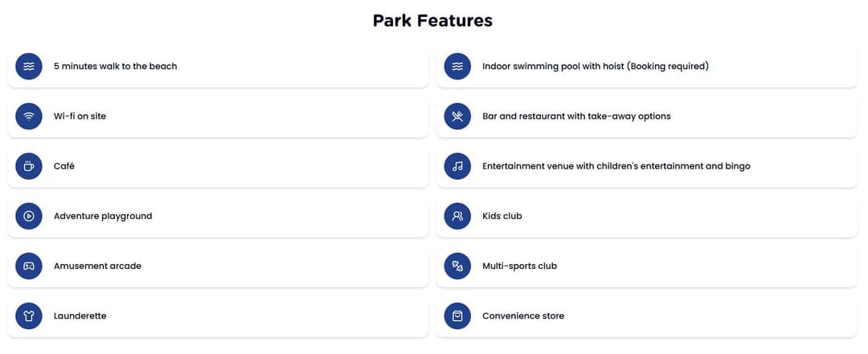The width and height of the screenshot is (868, 354).
Task: Select the Entertainment venue feature text
Action: point(616,166)
